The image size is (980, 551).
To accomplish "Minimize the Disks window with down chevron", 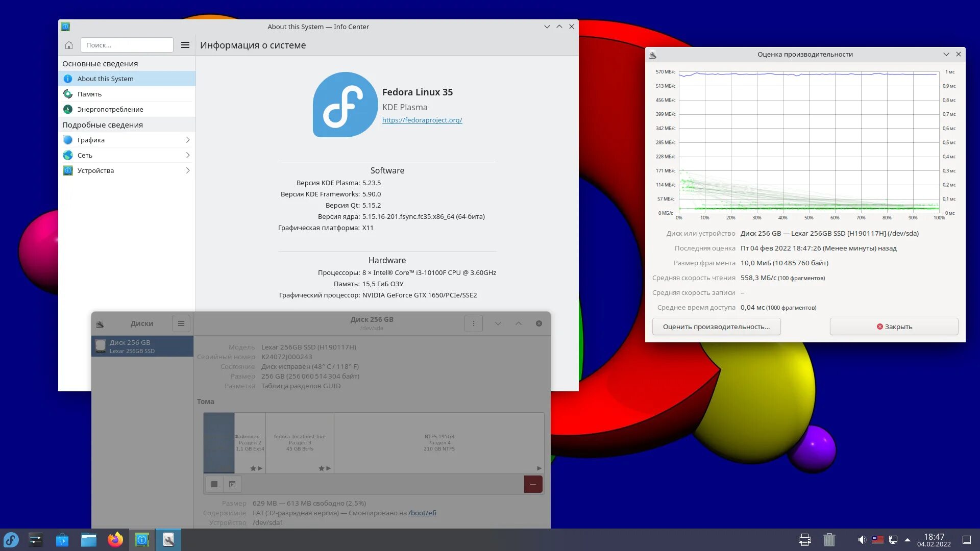I will 498,323.
